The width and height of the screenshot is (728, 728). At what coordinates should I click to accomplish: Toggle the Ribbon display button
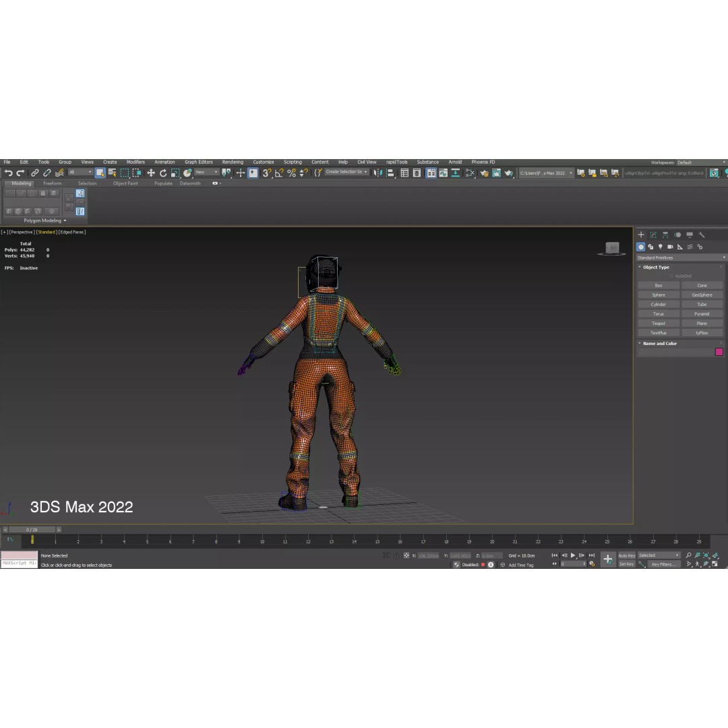431,173
